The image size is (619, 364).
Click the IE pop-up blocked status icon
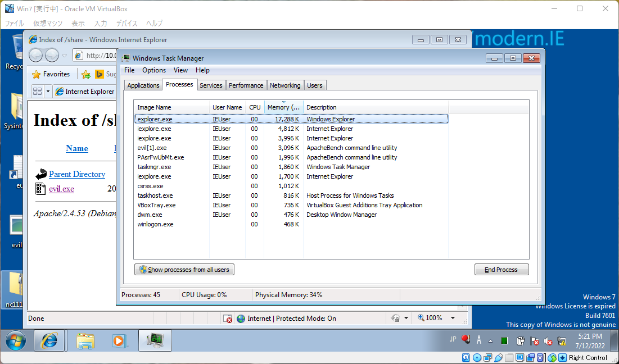(227, 319)
